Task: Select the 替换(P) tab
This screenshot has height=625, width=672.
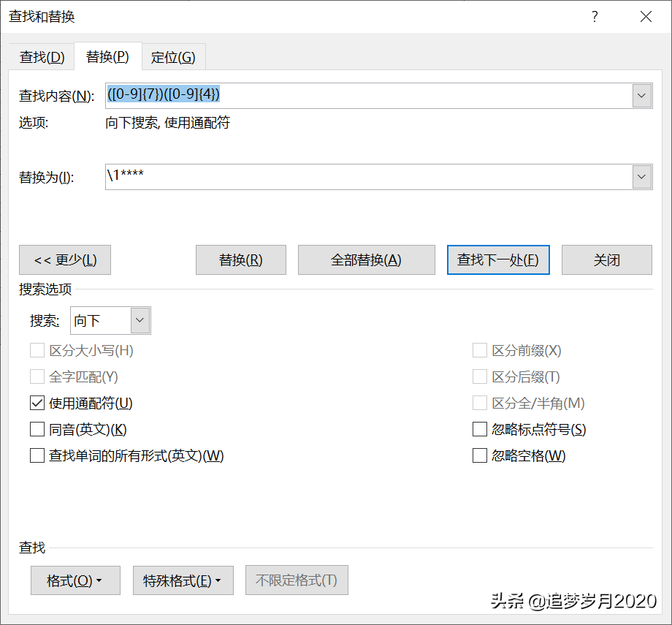Action: [x=107, y=56]
